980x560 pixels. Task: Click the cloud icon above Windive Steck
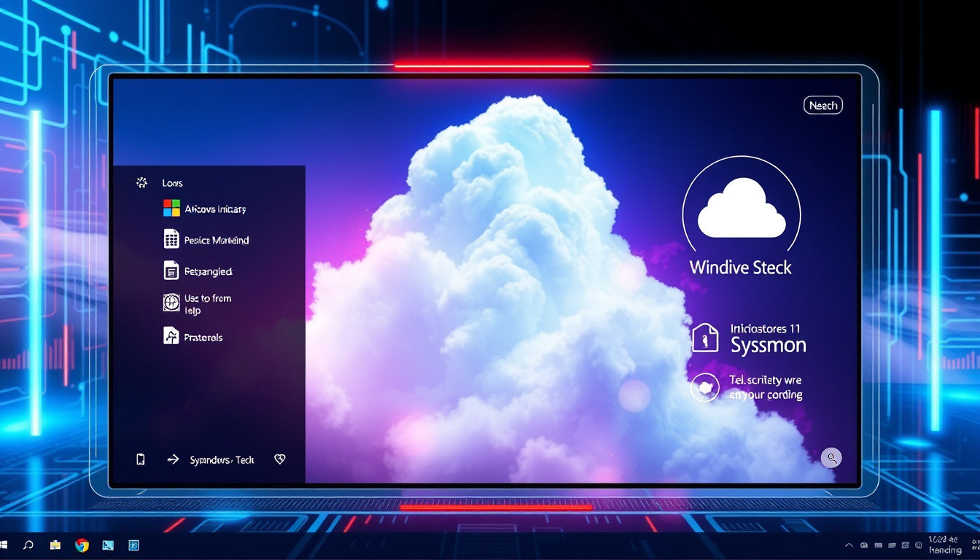[x=741, y=211]
